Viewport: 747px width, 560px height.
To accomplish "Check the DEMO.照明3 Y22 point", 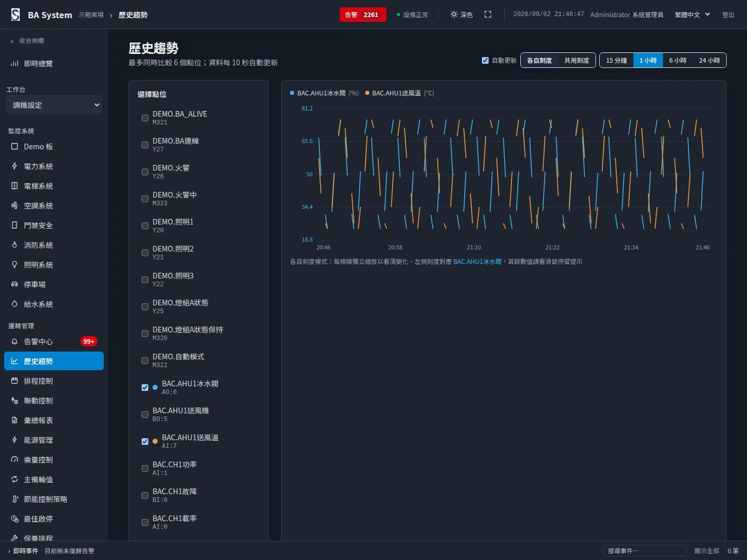I will tap(145, 279).
